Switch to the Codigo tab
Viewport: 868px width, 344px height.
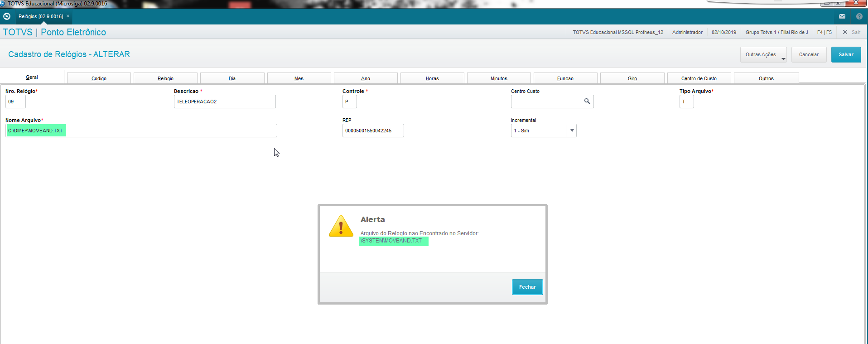pos(99,78)
